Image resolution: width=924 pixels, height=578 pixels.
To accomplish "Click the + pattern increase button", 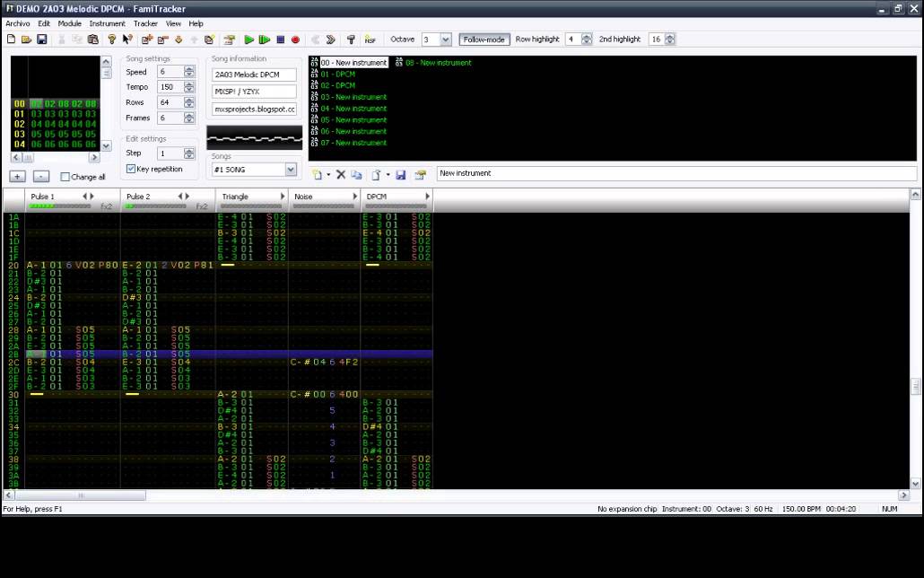I will [x=17, y=176].
